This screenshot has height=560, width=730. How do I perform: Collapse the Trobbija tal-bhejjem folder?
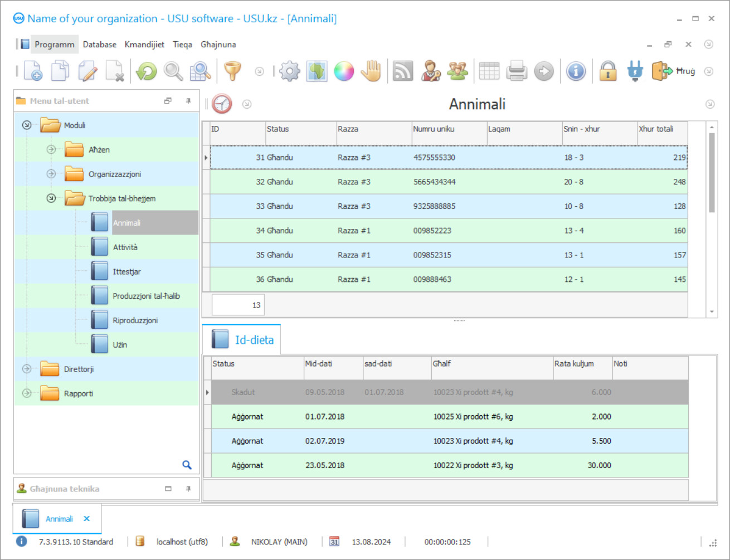pyautogui.click(x=51, y=198)
